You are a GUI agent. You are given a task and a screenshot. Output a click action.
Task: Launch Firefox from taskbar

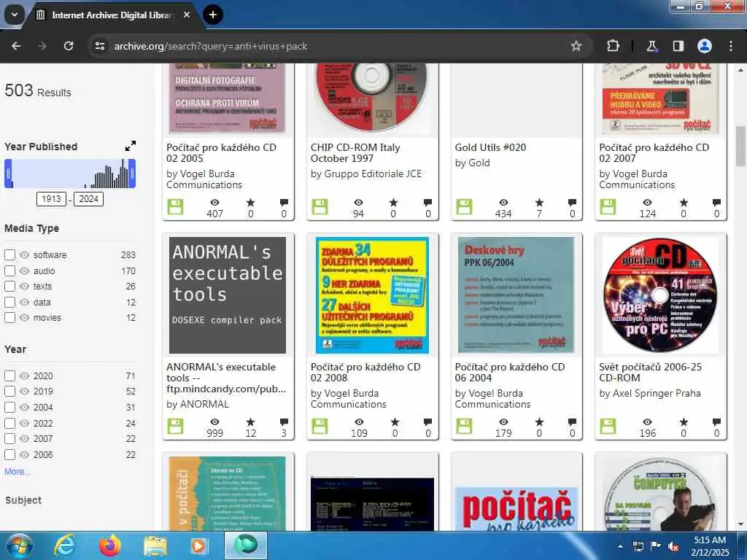pos(110,545)
